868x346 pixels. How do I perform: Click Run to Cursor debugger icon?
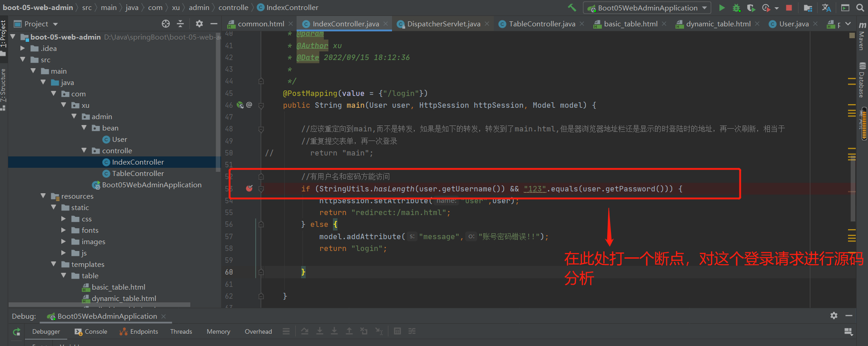pos(379,331)
